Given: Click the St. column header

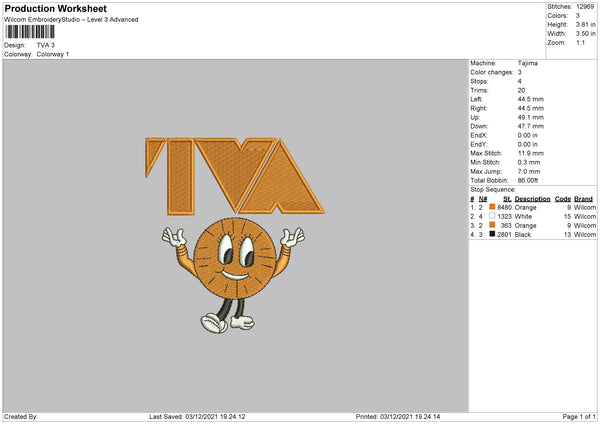Looking at the screenshot, I should [507, 199].
